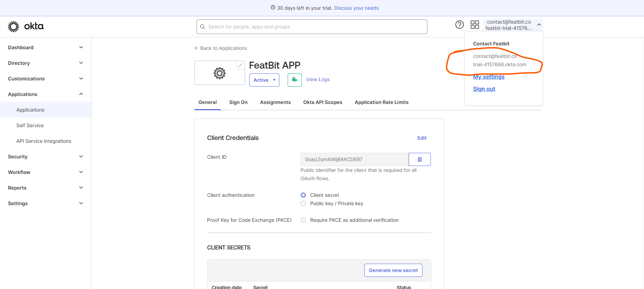This screenshot has height=289, width=644.
Task: Edit the application logo with pencil icon
Action: pos(240,65)
